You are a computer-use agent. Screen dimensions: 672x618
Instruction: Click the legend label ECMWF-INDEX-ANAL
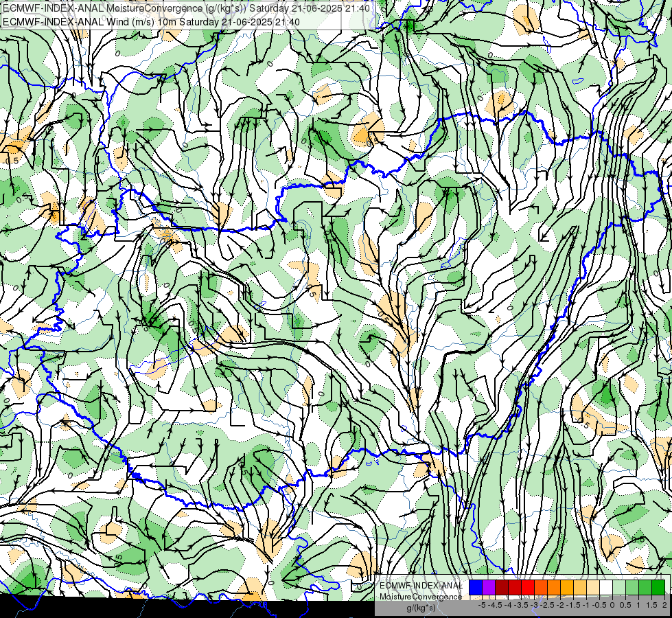click(421, 586)
